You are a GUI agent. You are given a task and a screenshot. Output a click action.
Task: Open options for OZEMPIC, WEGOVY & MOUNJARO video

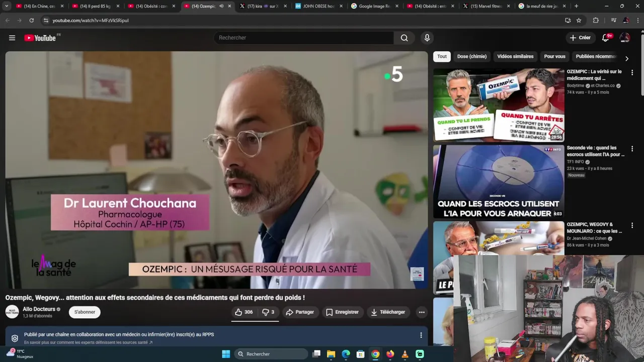pyautogui.click(x=632, y=225)
